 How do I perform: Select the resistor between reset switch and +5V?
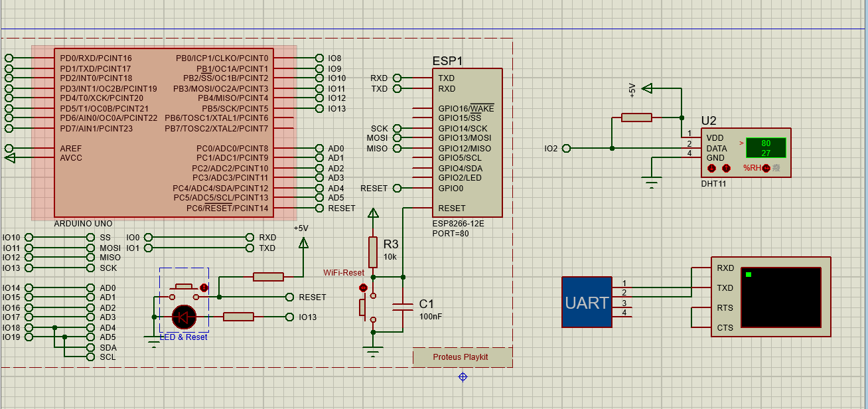click(269, 277)
